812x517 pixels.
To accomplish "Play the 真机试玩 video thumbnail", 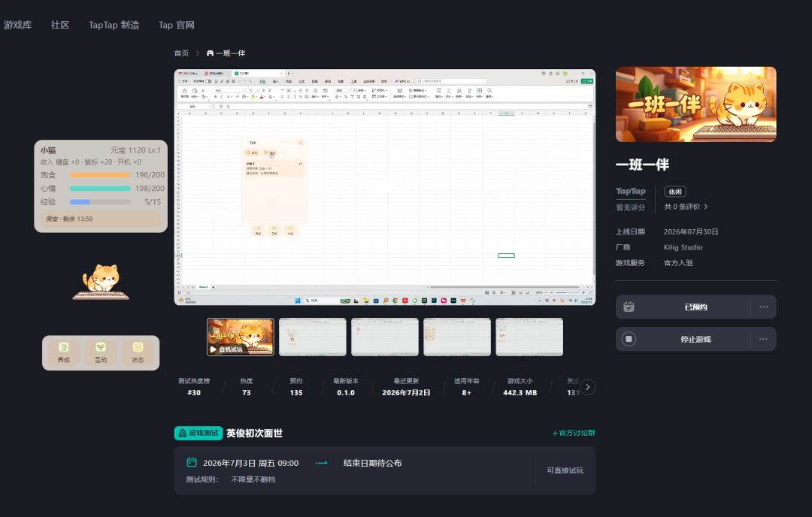I will pos(241,337).
